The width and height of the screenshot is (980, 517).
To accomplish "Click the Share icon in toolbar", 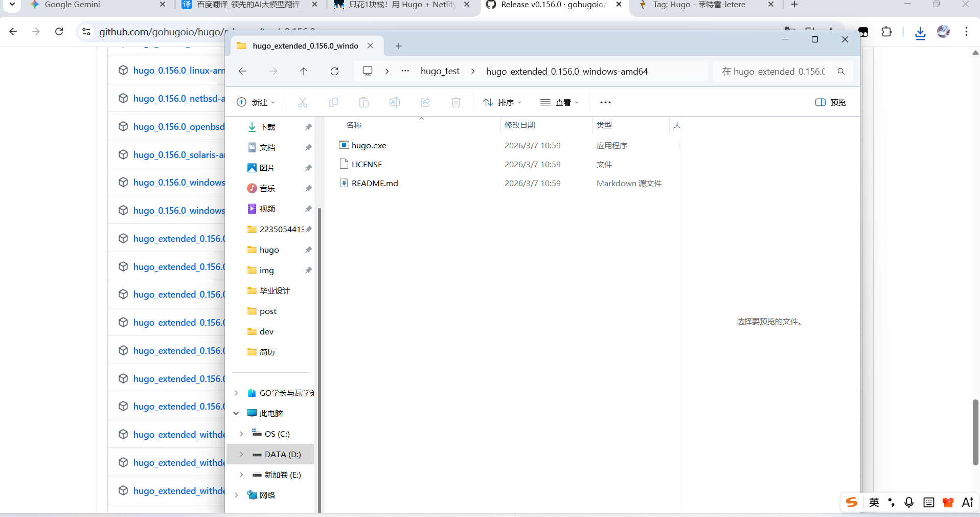I will (425, 102).
